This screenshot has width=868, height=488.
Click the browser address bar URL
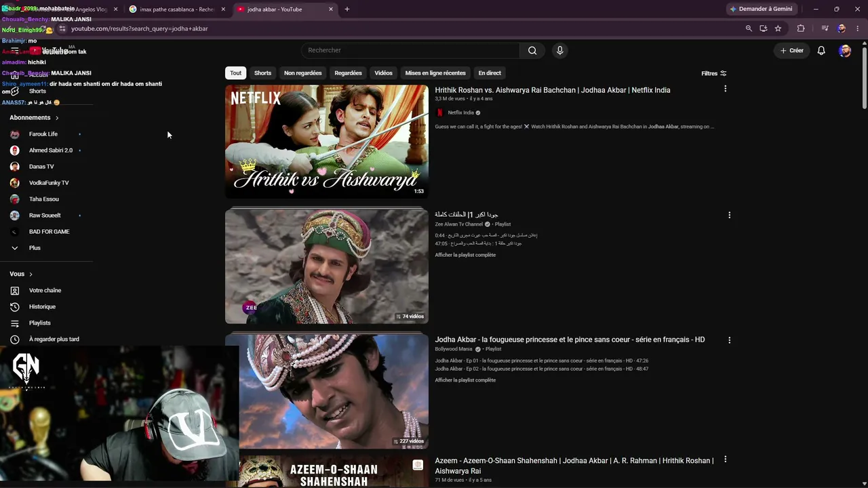(x=140, y=28)
